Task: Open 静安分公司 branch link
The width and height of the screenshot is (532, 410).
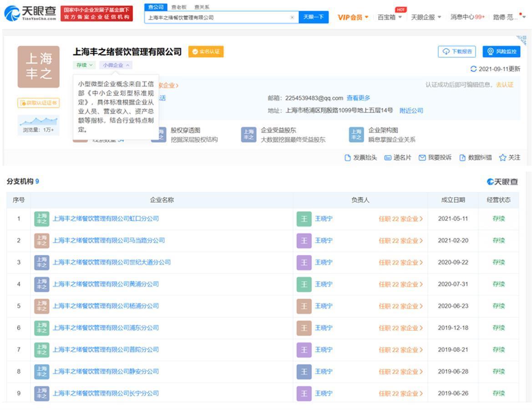Action: pos(106,371)
